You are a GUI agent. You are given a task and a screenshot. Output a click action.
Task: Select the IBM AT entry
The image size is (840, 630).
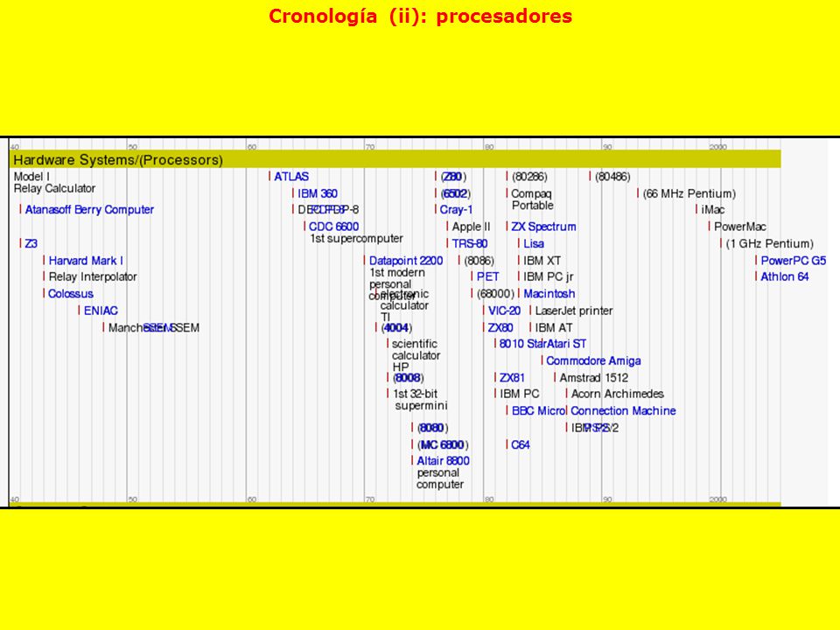tap(554, 327)
